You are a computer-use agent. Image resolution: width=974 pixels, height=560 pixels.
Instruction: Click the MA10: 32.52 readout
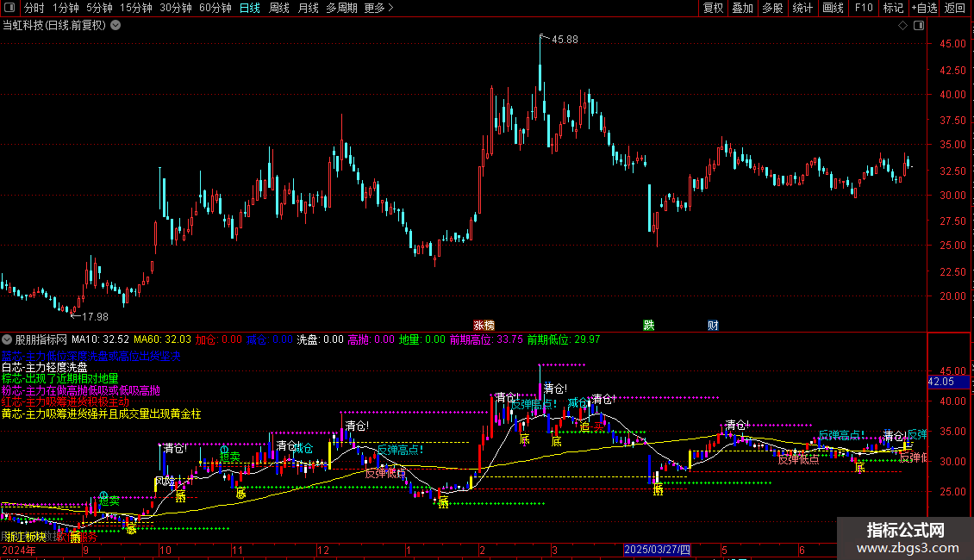[x=100, y=339]
